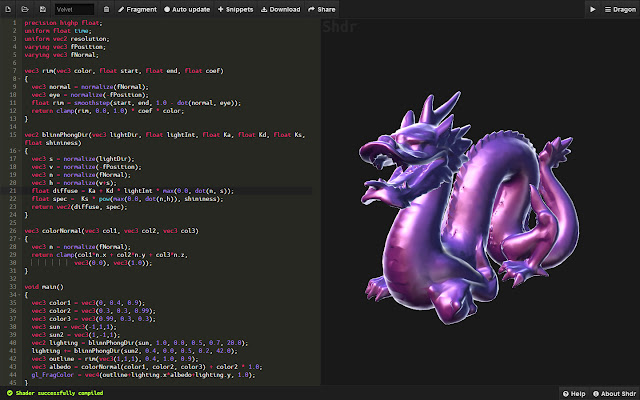Open the Help link

click(573, 392)
